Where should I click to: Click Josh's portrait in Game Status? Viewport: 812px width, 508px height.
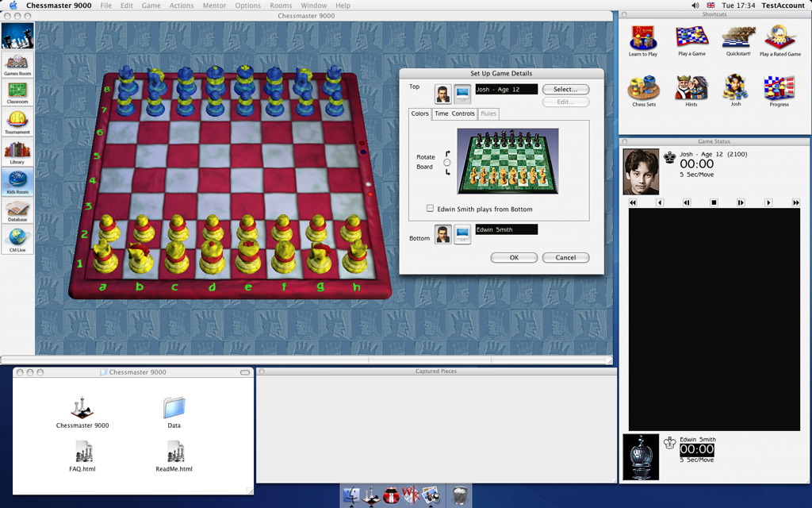(641, 171)
